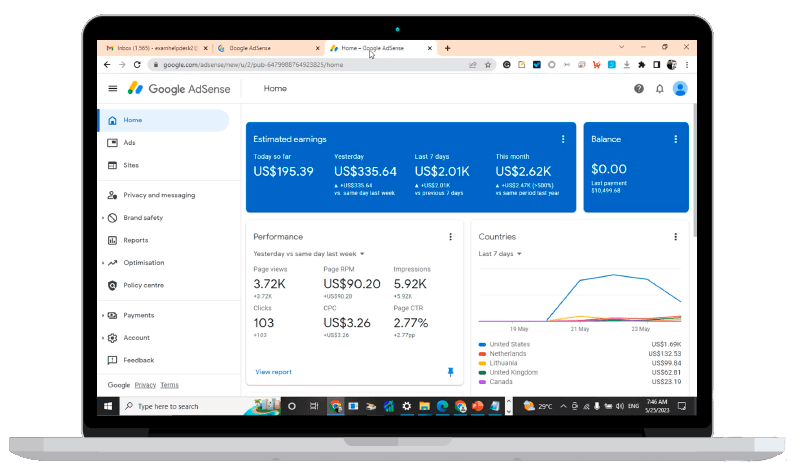The width and height of the screenshot is (804, 474).
Task: Select Ads in the sidebar
Action: tap(129, 143)
